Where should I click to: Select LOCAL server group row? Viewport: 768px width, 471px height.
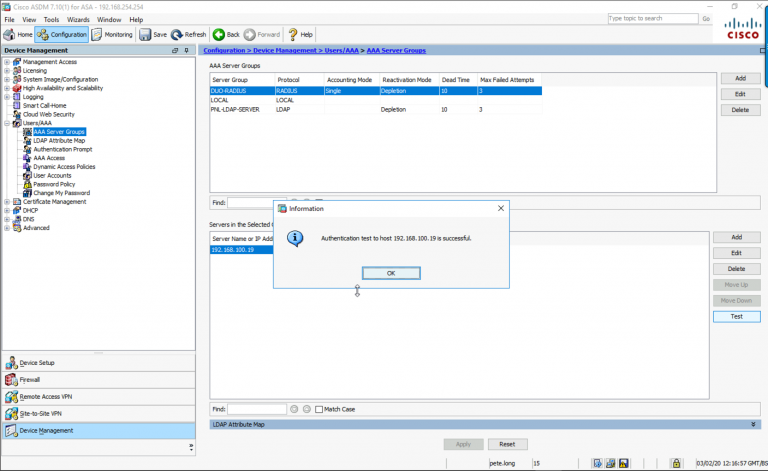click(376, 100)
